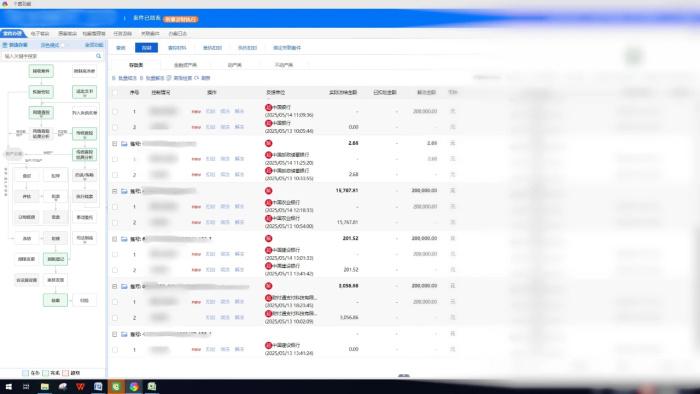Image resolution: width=700 pixels, height=394 pixels.
Task: Open the Windows Start menu
Action: [8, 386]
